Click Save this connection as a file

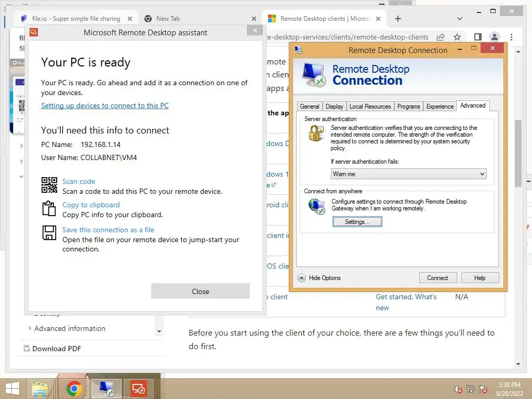pos(108,230)
